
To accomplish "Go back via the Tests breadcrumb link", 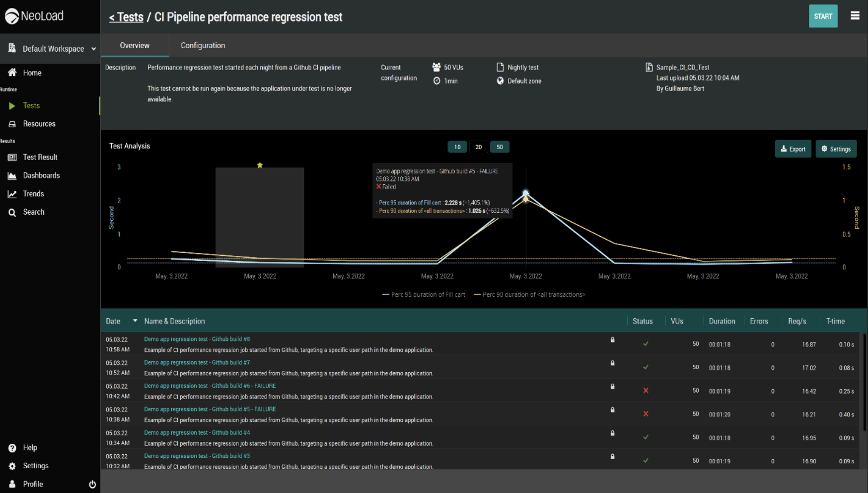I will pyautogui.click(x=126, y=17).
